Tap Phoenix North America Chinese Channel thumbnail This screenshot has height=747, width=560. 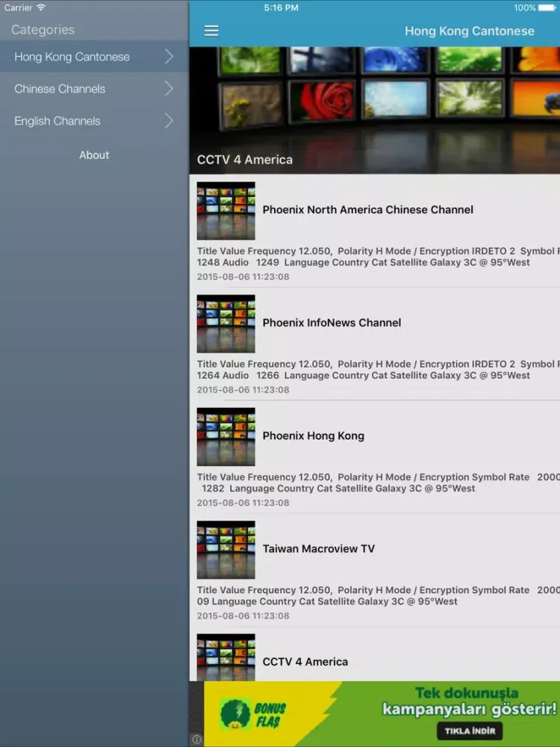coord(226,211)
